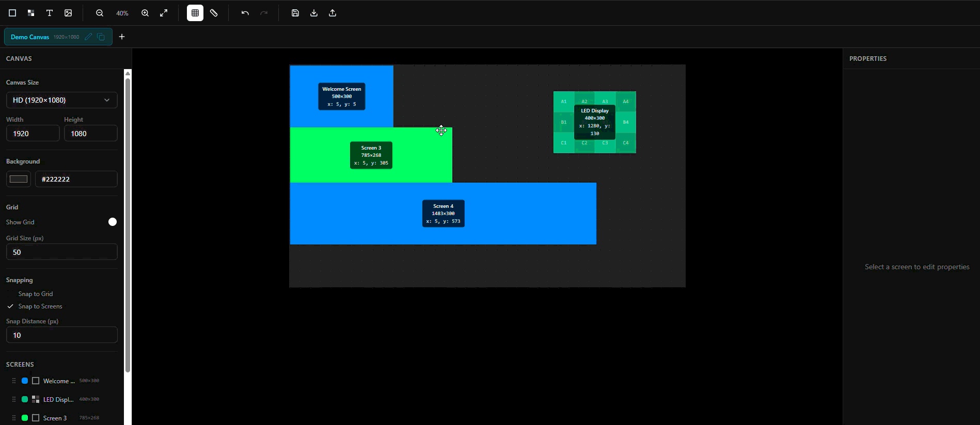Click the '400×300' size in list
Image resolution: width=980 pixels, height=425 pixels.
tap(89, 399)
